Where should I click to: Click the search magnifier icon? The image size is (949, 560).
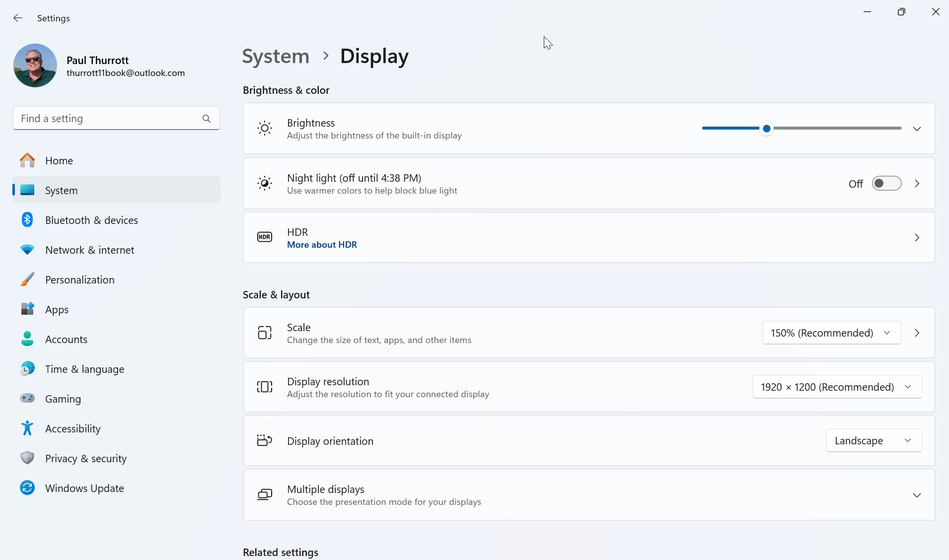(207, 119)
